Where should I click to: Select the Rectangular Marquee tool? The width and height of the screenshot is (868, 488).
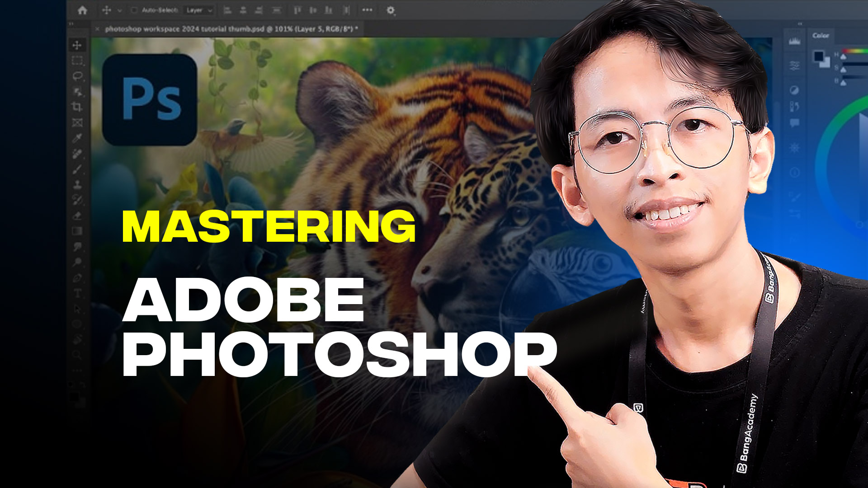click(x=77, y=61)
